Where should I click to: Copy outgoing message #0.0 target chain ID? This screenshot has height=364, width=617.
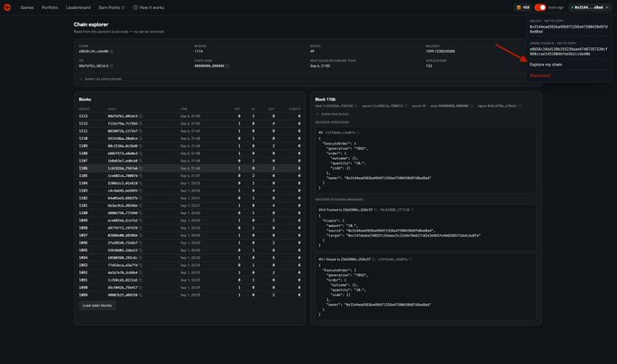375,210
